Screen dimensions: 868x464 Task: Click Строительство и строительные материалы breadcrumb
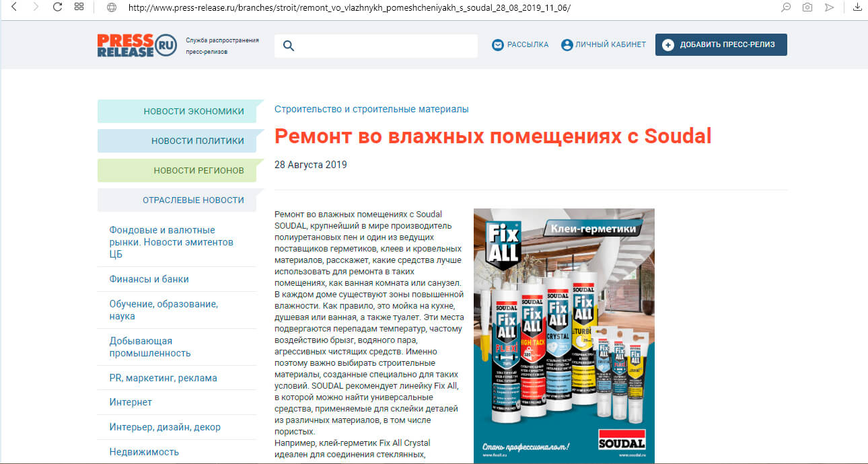(371, 109)
